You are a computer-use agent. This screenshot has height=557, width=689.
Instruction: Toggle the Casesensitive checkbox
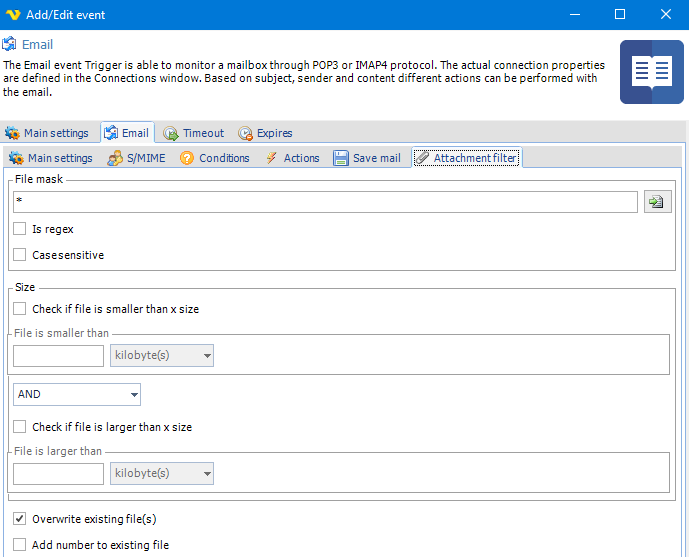20,255
